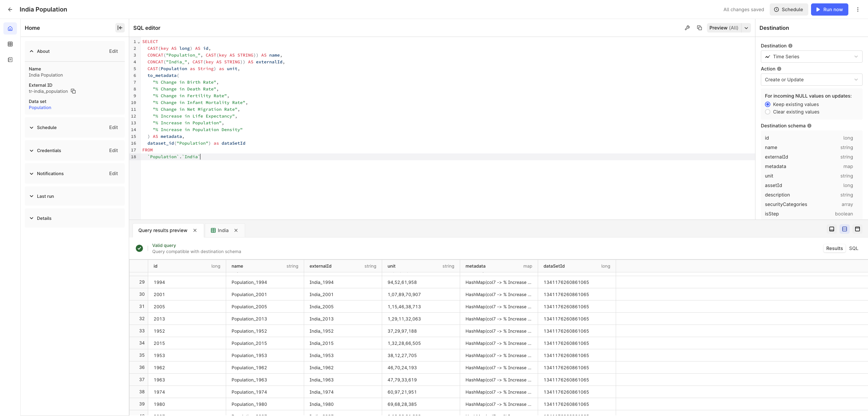Close the India table tab
The image size is (868, 416).
(x=236, y=230)
